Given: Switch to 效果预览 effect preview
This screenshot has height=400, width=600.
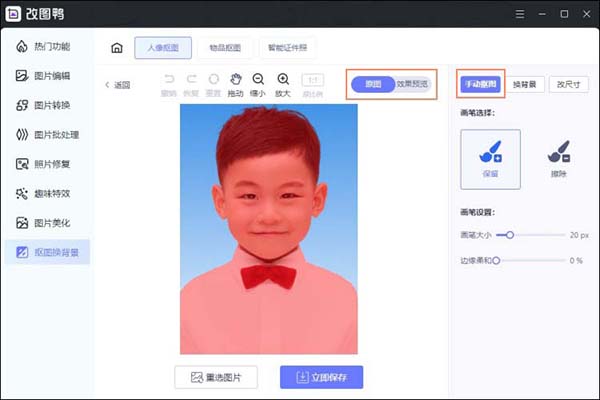Looking at the screenshot, I should pos(412,85).
